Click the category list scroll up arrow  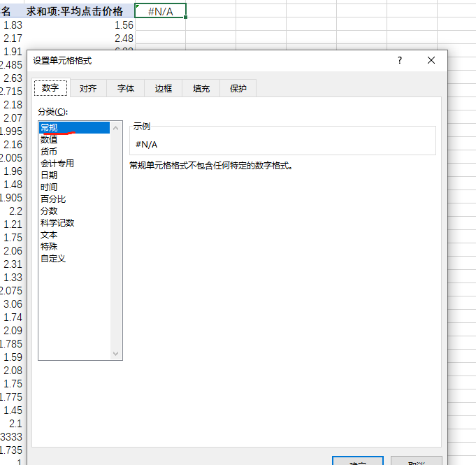pyautogui.click(x=116, y=128)
